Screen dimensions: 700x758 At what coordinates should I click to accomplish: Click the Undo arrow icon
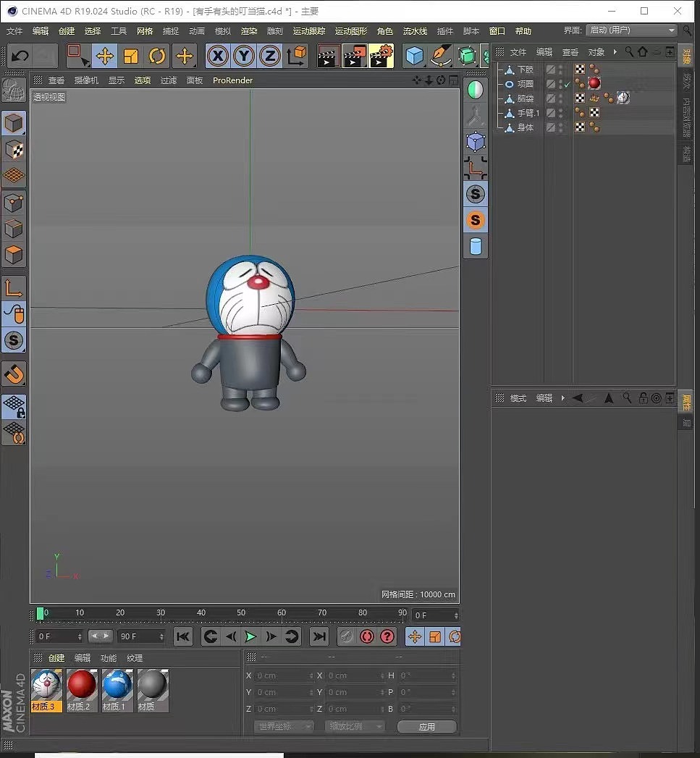(x=20, y=56)
